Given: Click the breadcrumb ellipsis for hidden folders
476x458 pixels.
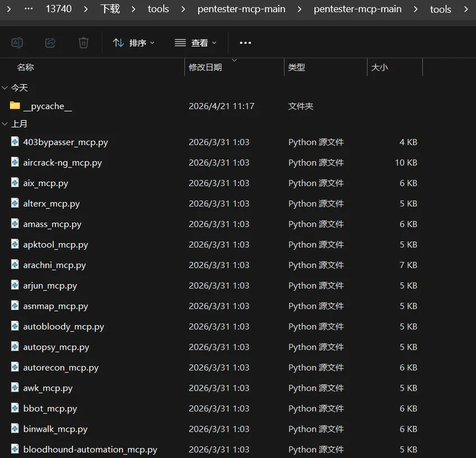Looking at the screenshot, I should coord(29,9).
